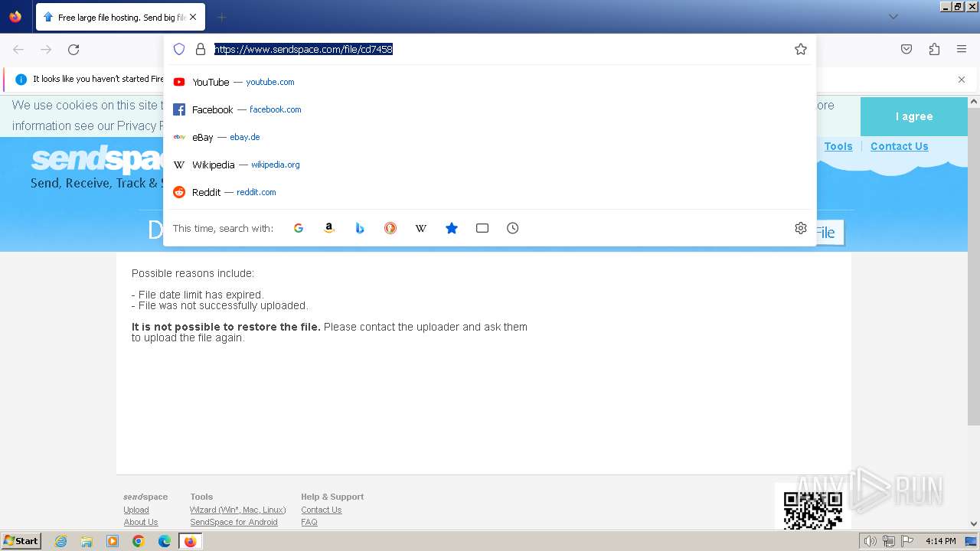Screen dimensions: 980x551
Task: Launch Microsoft Edge from the taskbar
Action: point(165,541)
